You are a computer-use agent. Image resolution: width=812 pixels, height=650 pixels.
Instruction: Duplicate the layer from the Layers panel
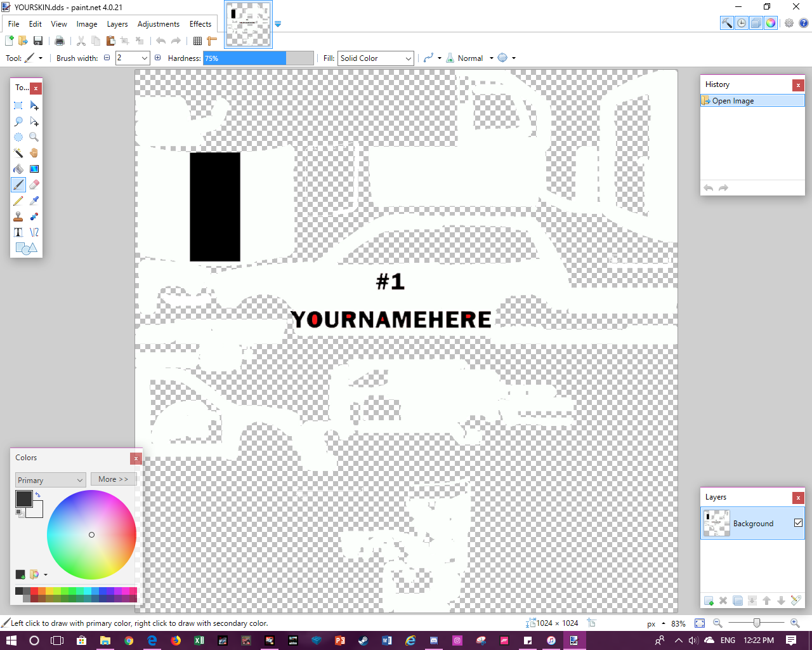[x=738, y=600]
